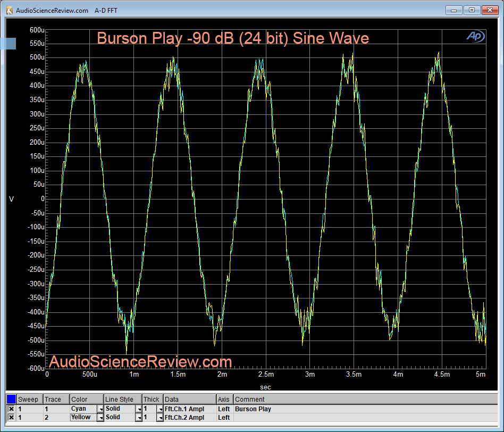Screen dimensions: 504x432
Task: Click the Yellow color name in trace 2
Action: tap(81, 417)
